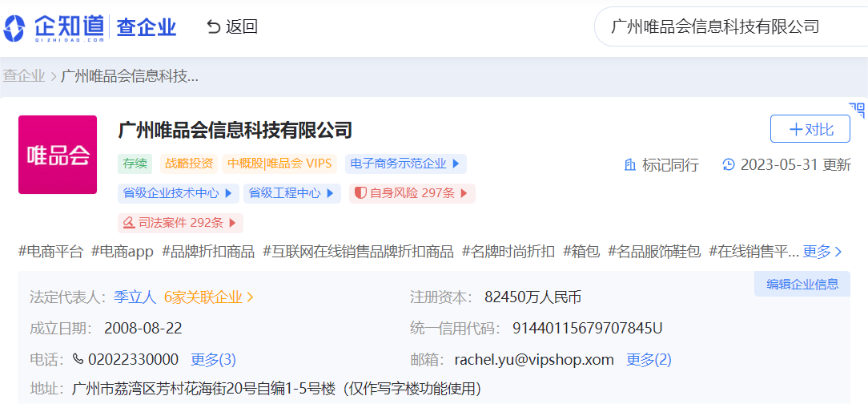Viewport: 868px width, 404px height.
Task: Click the #品牌折扣商品 hashtag
Action: pyautogui.click(x=208, y=252)
